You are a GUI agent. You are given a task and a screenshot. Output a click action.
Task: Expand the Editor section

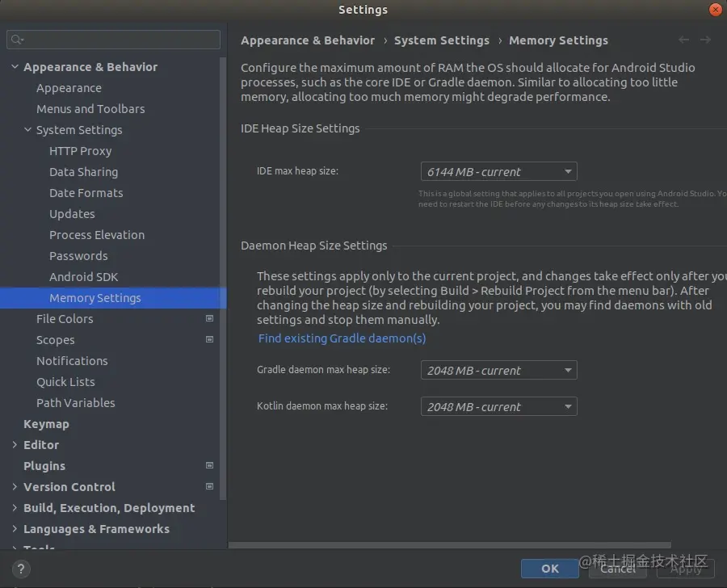15,445
